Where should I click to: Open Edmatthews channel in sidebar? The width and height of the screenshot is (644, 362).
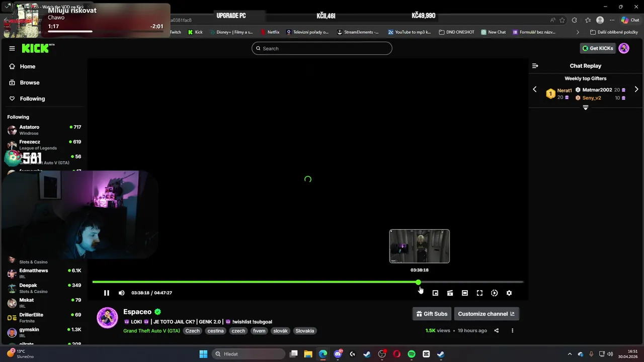[44, 274]
